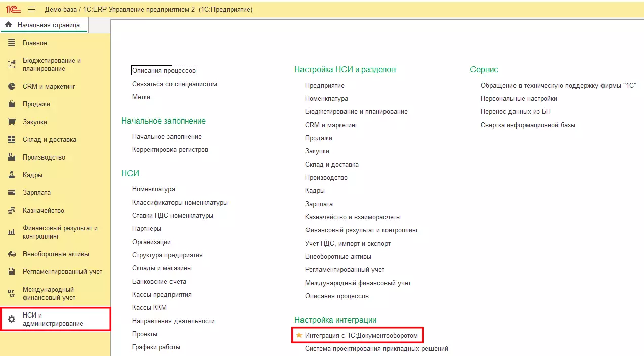The width and height of the screenshot is (644, 356).
Task: Open Классификаторы номенклатуры
Action: point(180,203)
